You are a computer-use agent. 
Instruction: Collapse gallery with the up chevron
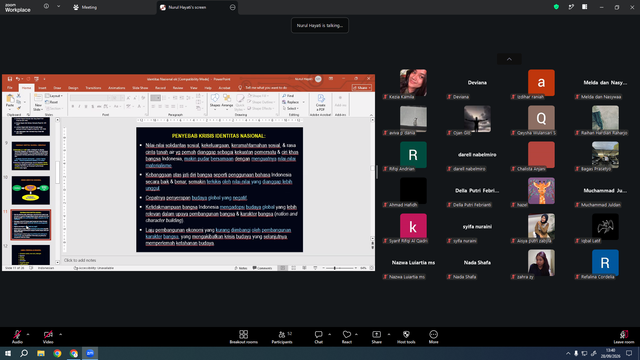509,59
